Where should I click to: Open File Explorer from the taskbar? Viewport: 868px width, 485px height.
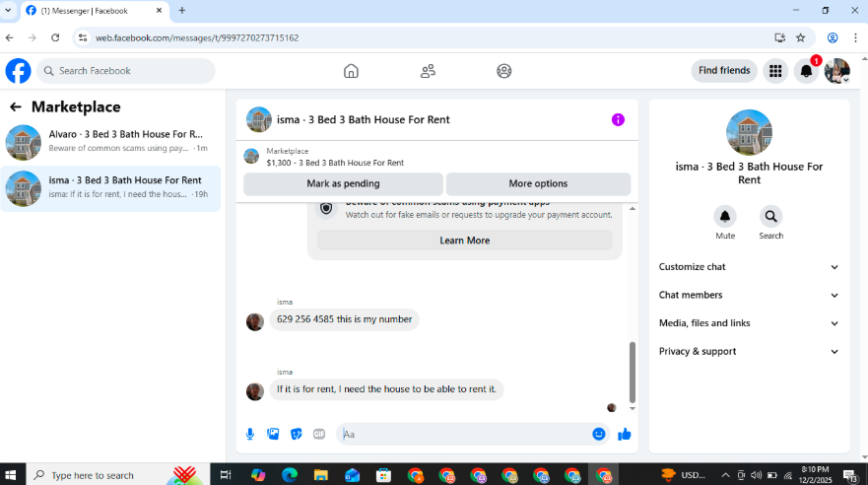[320, 475]
